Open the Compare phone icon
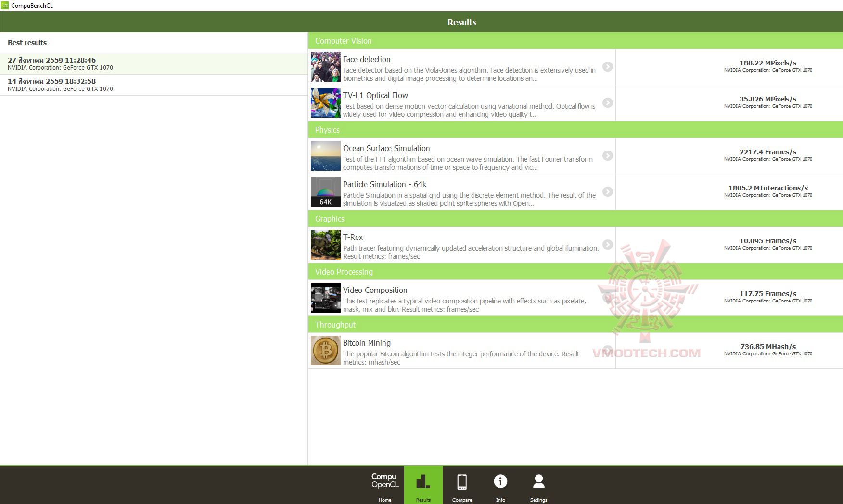 (462, 481)
